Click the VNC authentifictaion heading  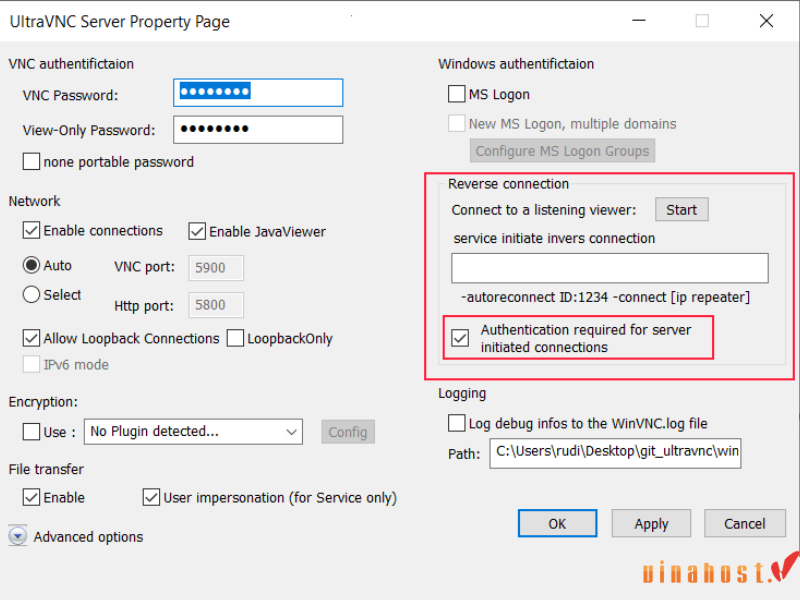point(71,64)
